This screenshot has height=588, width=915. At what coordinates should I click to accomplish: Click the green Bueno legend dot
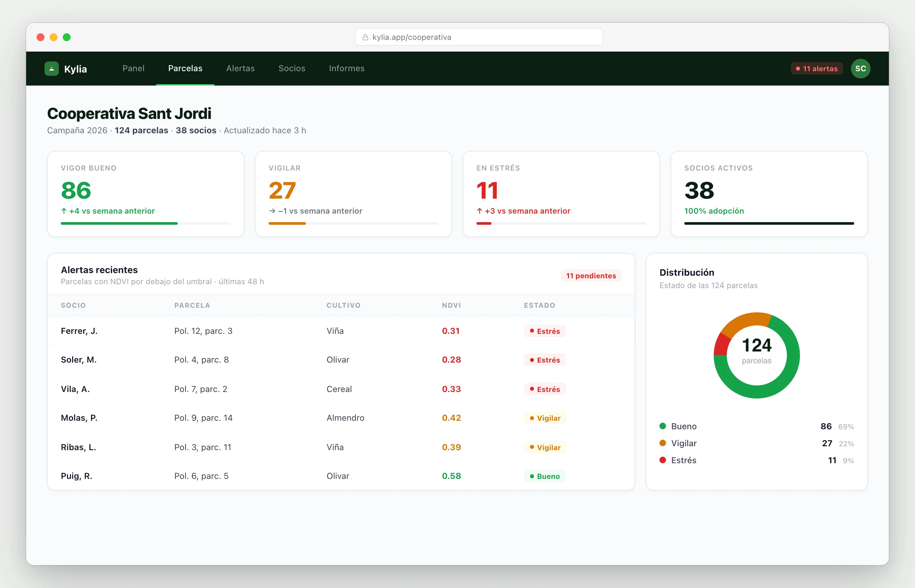(663, 426)
